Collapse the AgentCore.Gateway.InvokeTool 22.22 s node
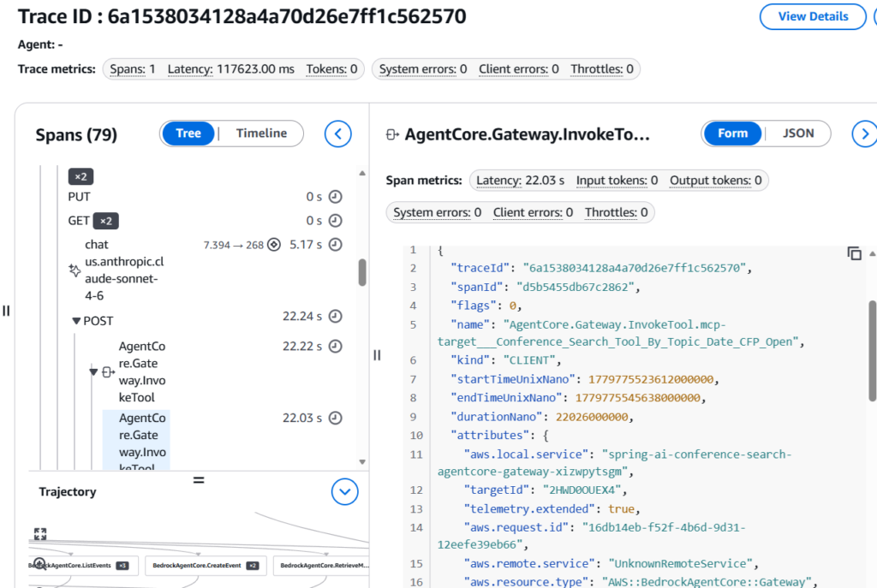The width and height of the screenshot is (877, 588). pyautogui.click(x=93, y=371)
